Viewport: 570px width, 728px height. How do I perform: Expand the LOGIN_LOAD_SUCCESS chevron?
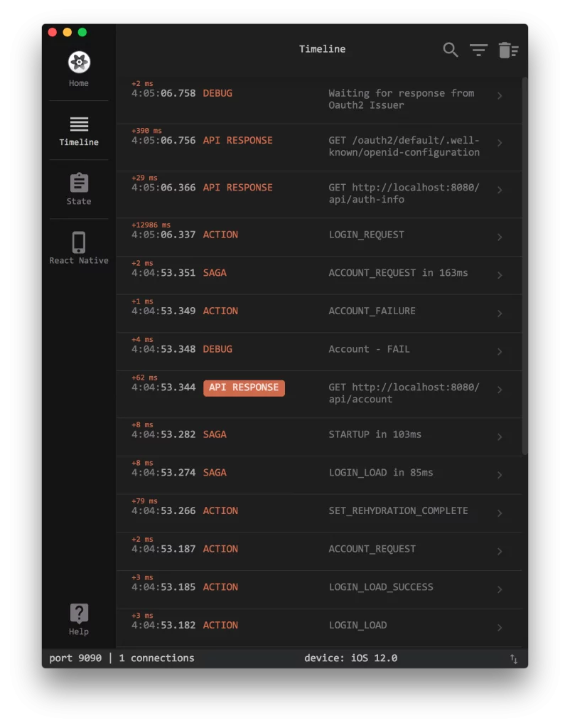(x=500, y=589)
